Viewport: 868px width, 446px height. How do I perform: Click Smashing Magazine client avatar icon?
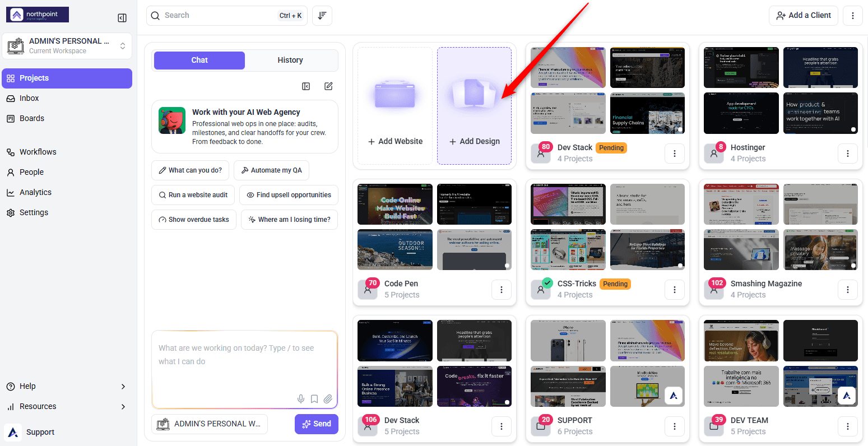(x=713, y=290)
